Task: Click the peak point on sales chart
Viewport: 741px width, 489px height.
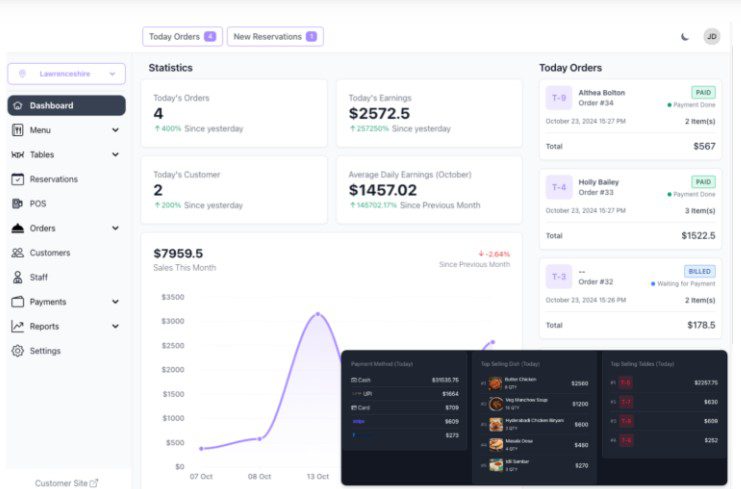Action: 318,314
